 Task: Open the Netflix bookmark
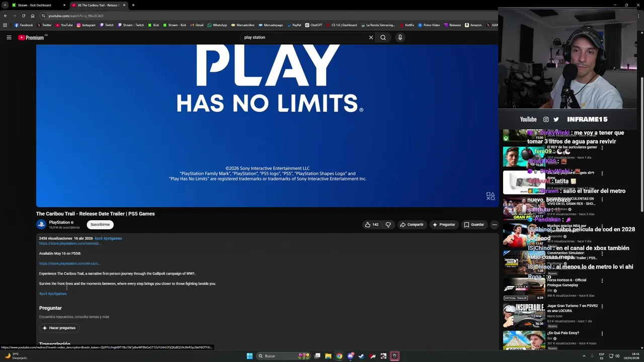pos(407,25)
